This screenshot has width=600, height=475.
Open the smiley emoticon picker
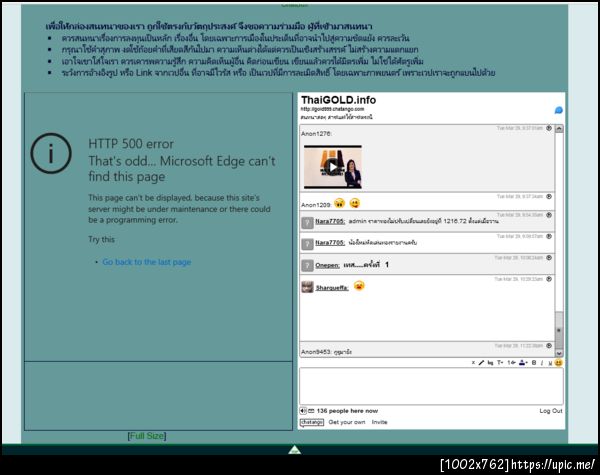click(558, 362)
